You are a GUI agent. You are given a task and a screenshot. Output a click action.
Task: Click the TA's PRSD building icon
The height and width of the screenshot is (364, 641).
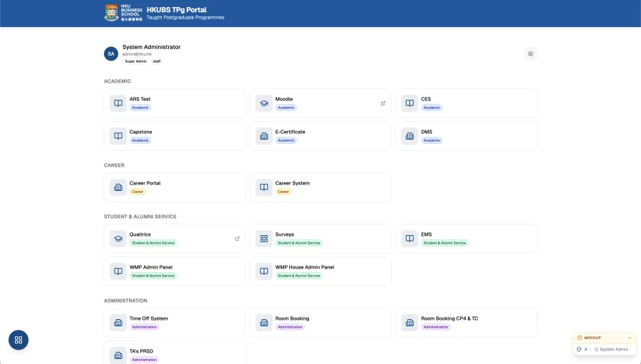(118, 355)
